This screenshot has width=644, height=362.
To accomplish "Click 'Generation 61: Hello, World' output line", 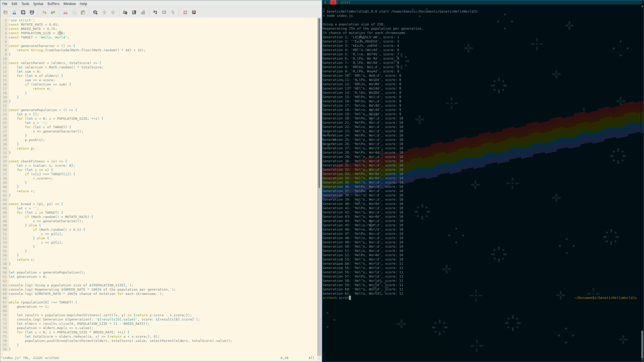I will point(363,294).
